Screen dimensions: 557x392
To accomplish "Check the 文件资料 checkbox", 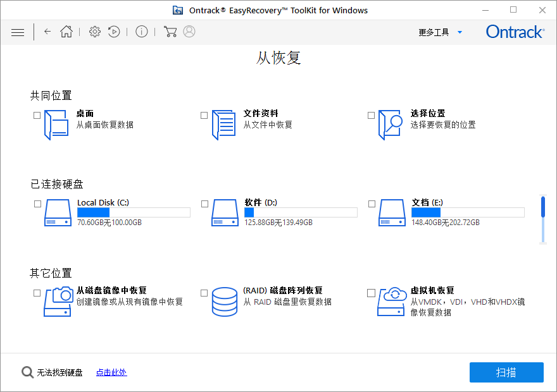I will (x=204, y=115).
